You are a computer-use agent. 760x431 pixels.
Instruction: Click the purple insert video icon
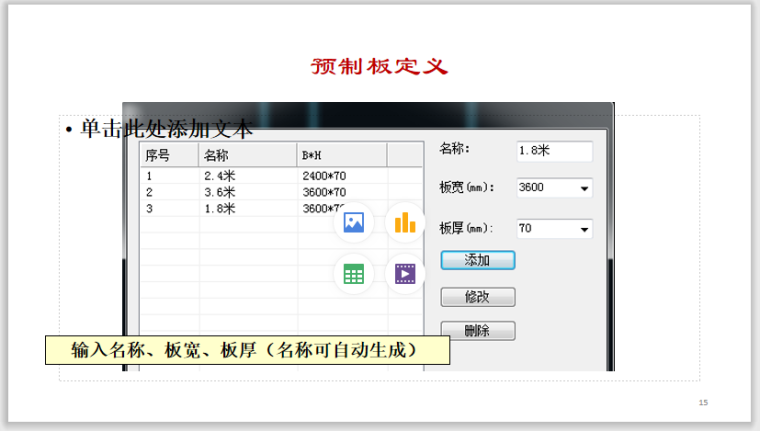404,273
